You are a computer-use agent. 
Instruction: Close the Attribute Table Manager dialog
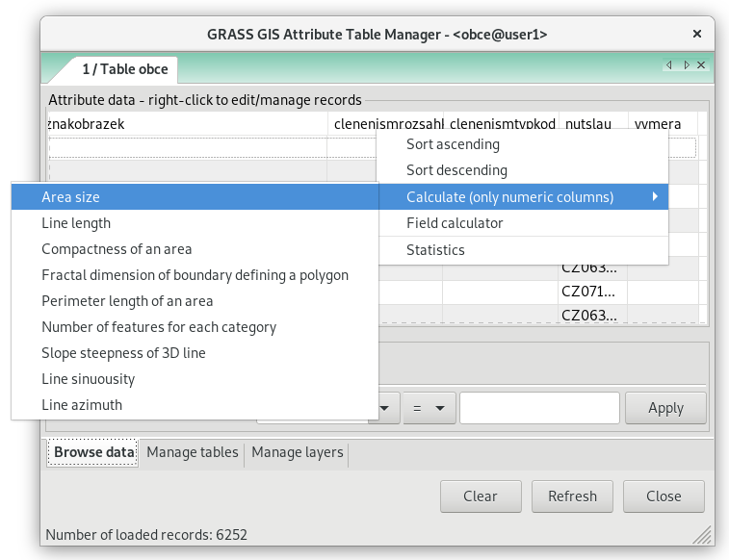coord(664,496)
